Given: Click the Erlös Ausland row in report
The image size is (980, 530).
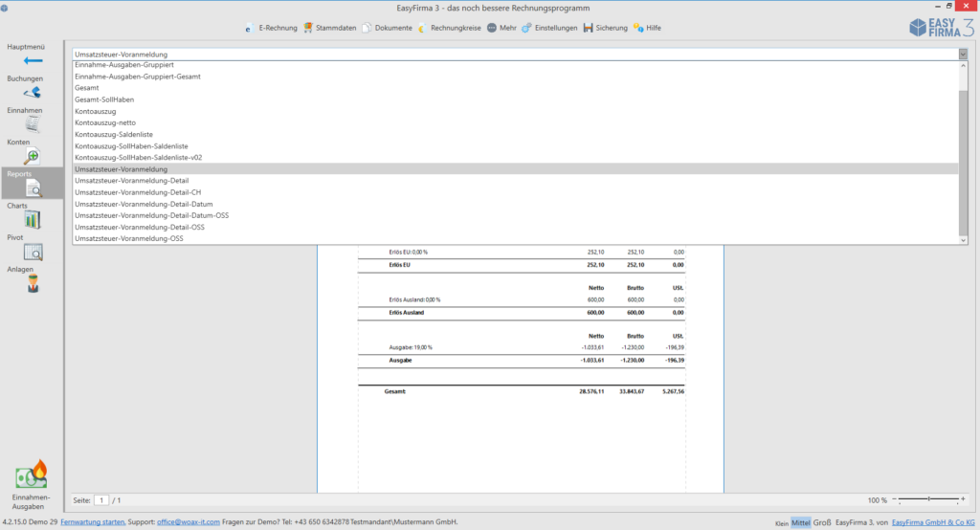Looking at the screenshot, I should 522,313.
